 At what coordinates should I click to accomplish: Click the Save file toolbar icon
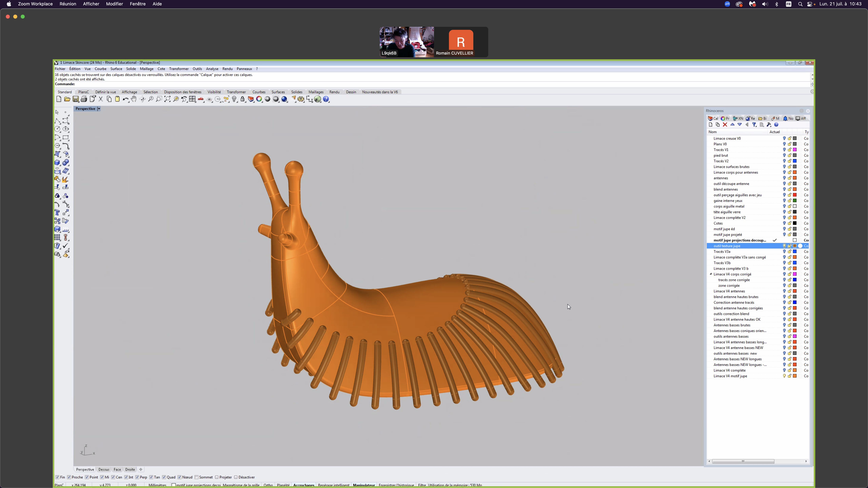coord(75,99)
